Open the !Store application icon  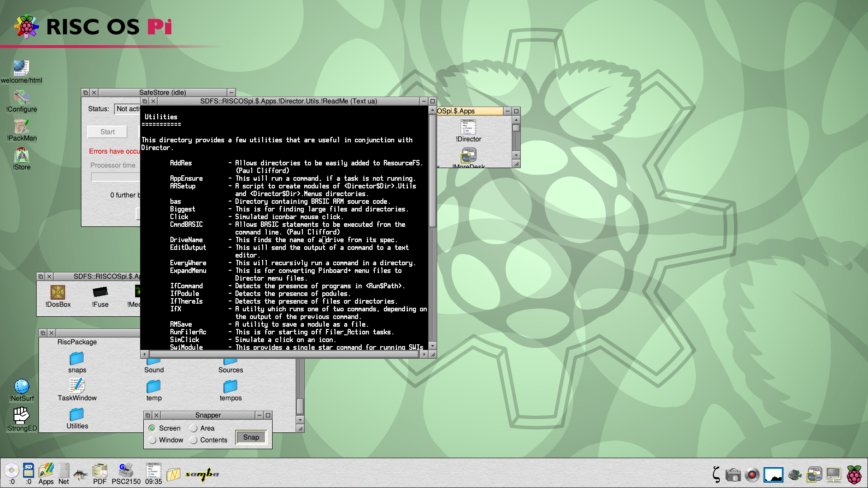21,159
